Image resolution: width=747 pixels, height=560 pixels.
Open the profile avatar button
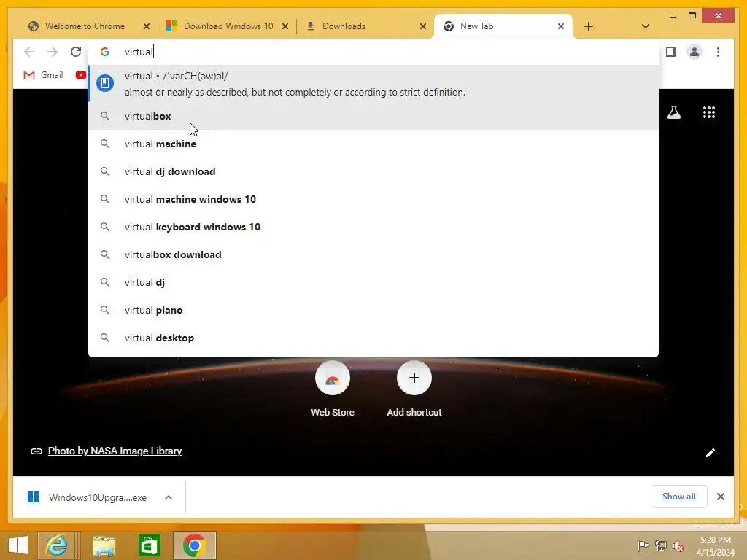point(694,52)
